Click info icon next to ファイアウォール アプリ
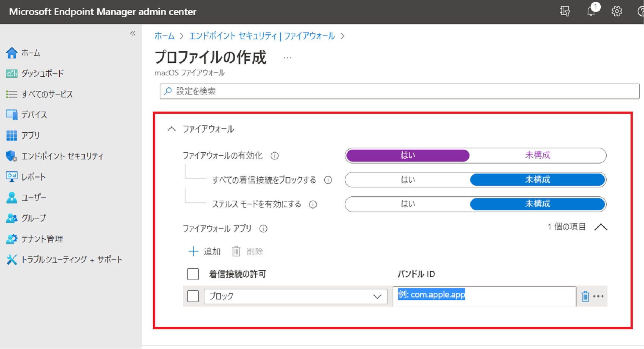644x349 pixels. coord(263,228)
